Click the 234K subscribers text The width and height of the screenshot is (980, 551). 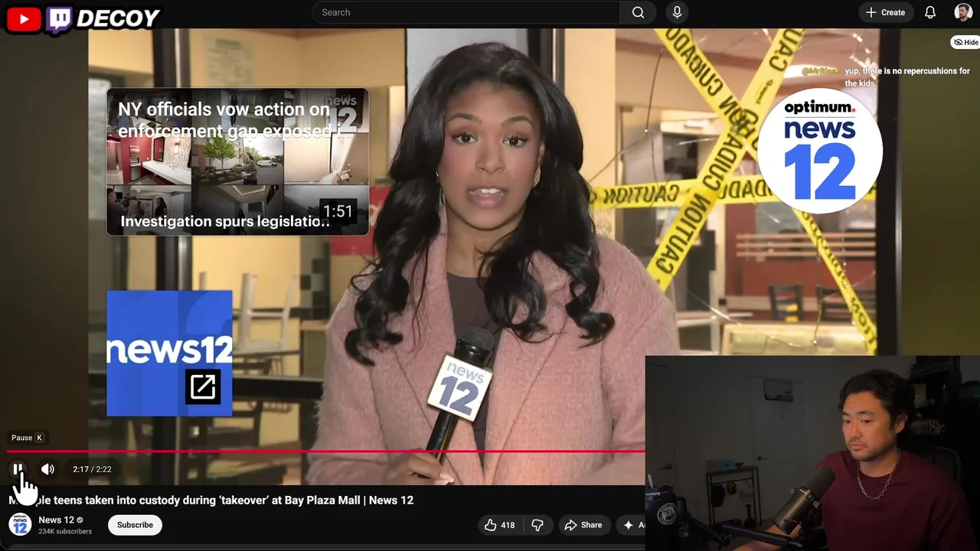[65, 531]
